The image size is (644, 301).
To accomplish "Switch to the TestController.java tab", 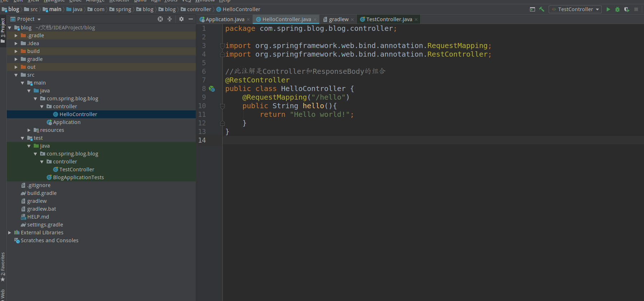I will coord(389,19).
